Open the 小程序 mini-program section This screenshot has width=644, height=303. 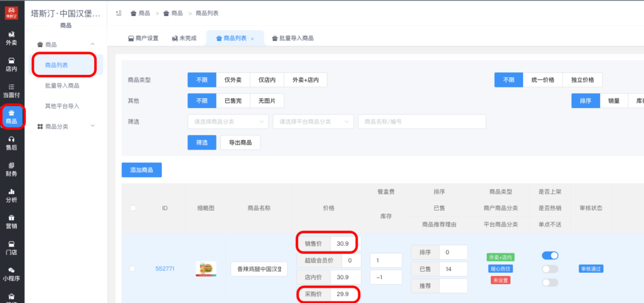11,274
